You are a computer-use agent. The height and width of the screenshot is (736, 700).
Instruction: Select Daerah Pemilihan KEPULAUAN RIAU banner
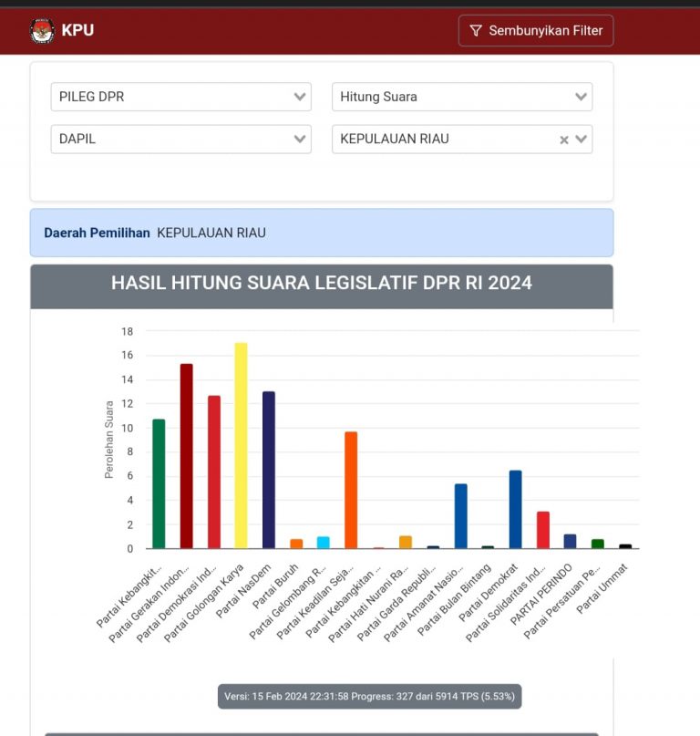(x=322, y=233)
